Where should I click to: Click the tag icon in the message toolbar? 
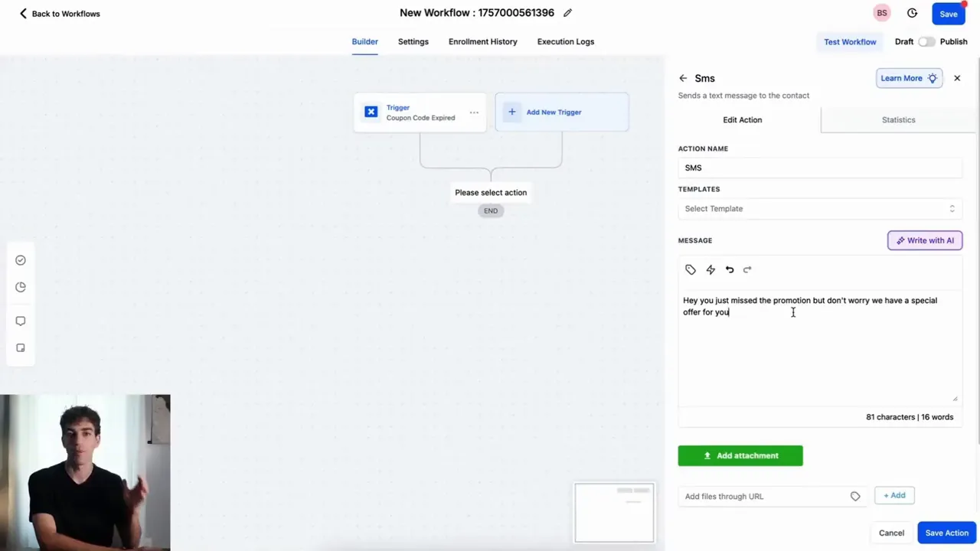pos(690,269)
